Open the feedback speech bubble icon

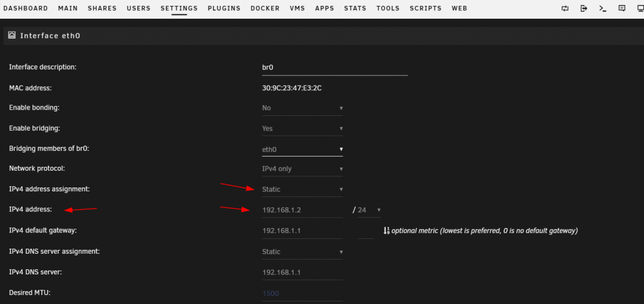(x=622, y=8)
